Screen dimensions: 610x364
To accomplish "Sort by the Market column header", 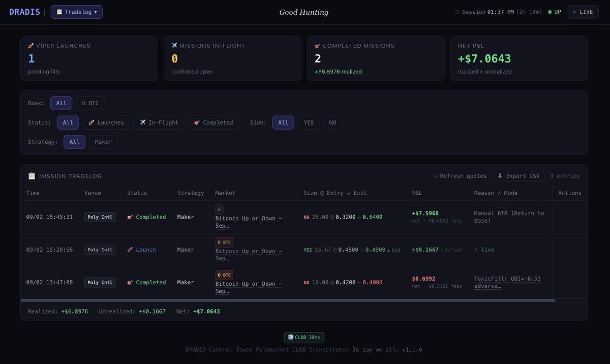I will click(225, 193).
